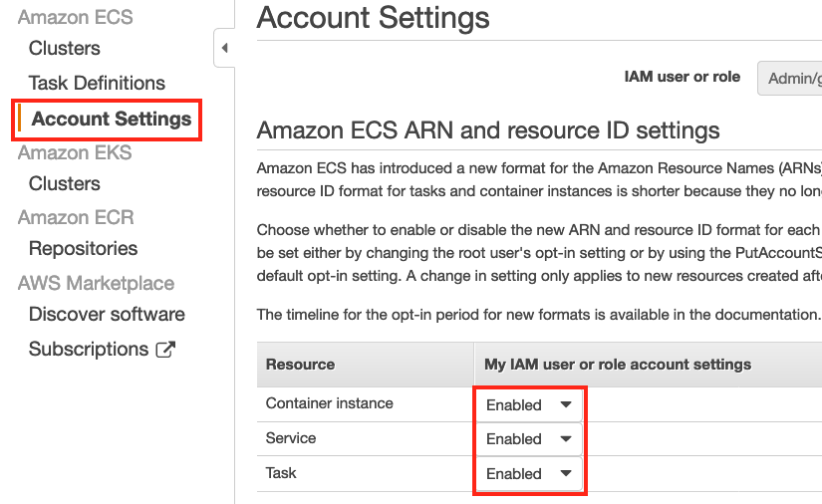The image size is (822, 504).
Task: Select Account Settings in the sidebar
Action: 112,119
